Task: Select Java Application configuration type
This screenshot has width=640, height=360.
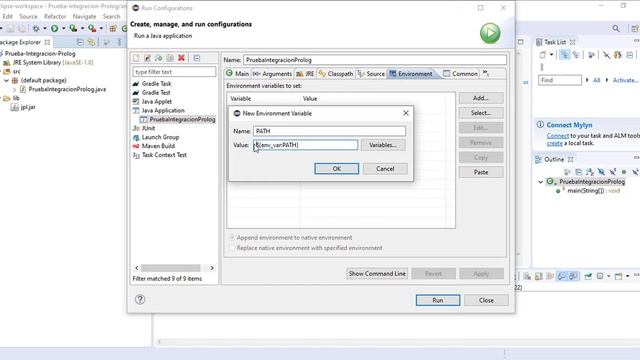Action: point(163,111)
